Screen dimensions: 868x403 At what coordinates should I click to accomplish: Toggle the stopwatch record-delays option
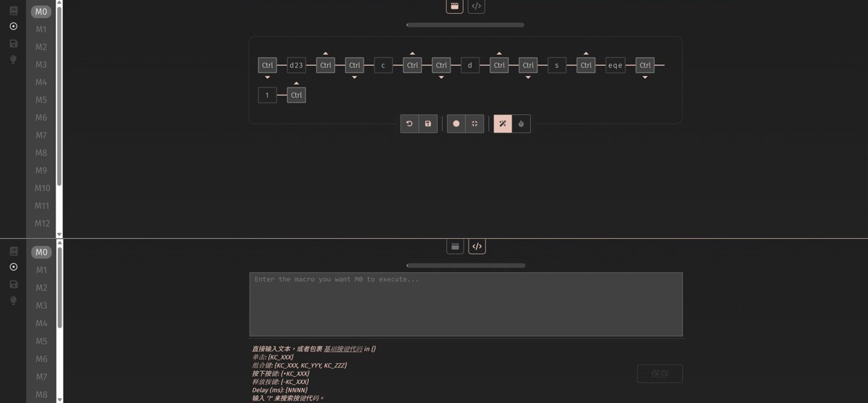pos(521,124)
